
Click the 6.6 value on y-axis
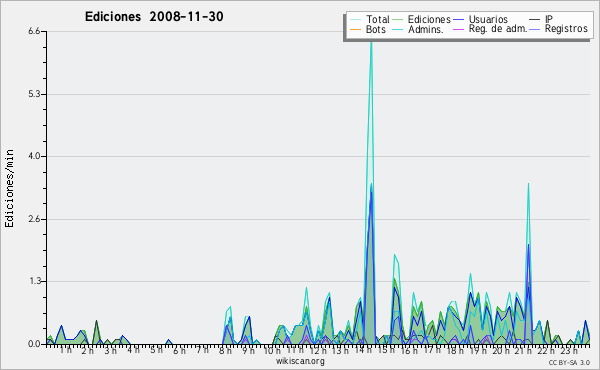(34, 31)
